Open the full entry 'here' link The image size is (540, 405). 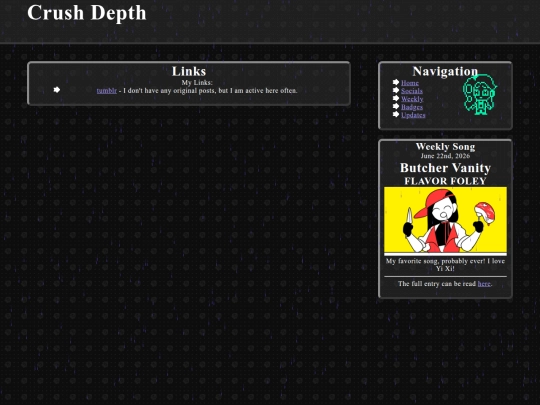click(484, 284)
